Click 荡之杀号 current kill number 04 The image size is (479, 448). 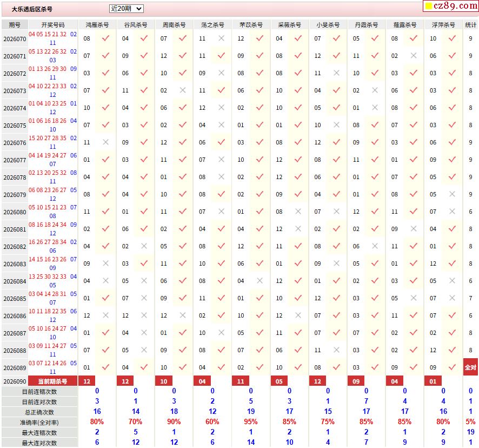tap(202, 381)
